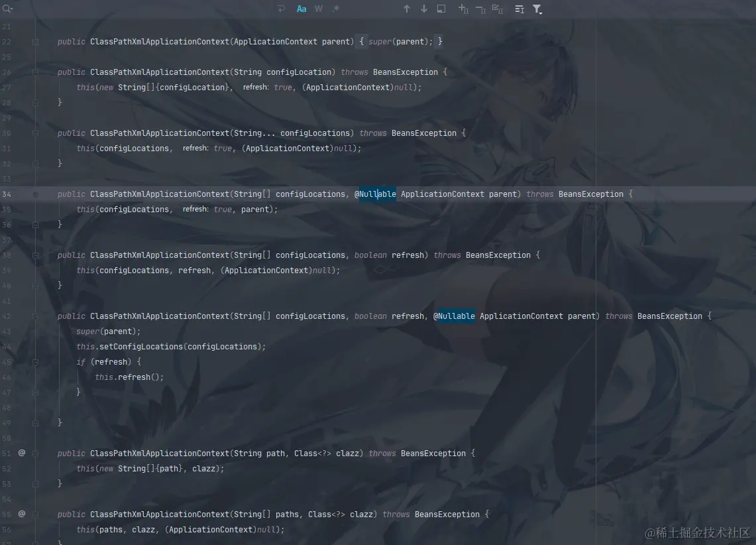
Task: Toggle whole Words (W) search option
Action: coord(318,9)
